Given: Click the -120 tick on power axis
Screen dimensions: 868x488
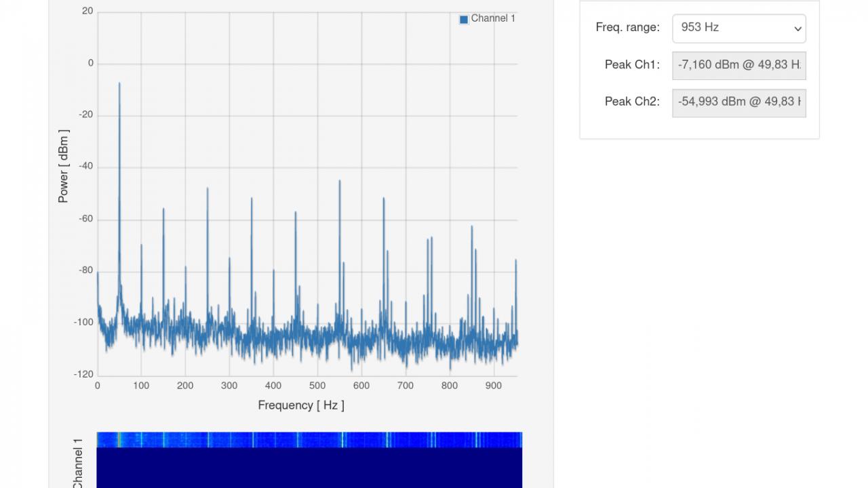Looking at the screenshot, I should click(x=83, y=374).
